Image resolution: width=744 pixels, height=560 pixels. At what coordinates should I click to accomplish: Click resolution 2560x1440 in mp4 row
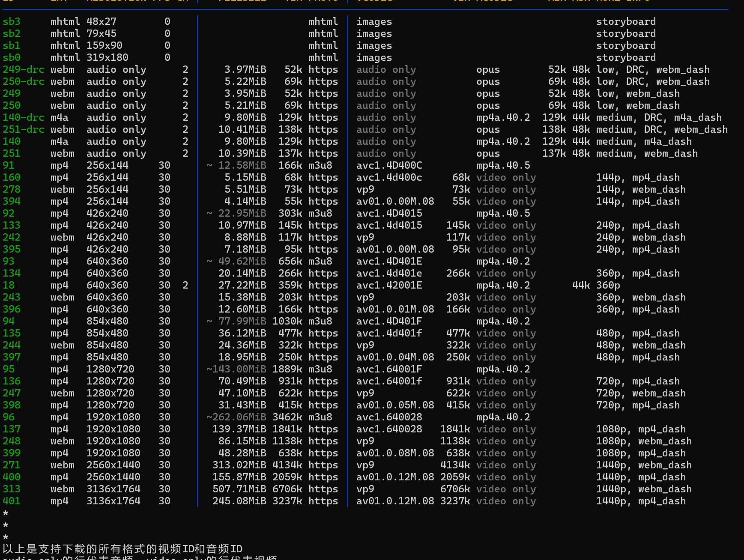[x=114, y=477]
